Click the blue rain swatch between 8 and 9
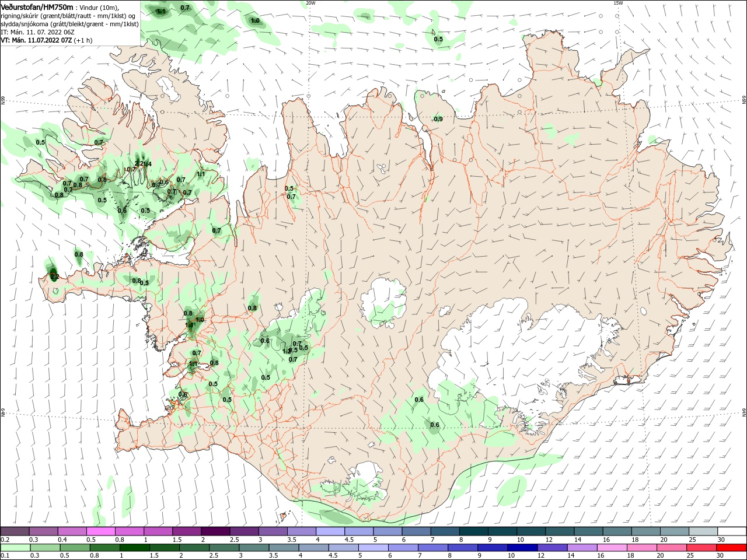 (x=464, y=548)
